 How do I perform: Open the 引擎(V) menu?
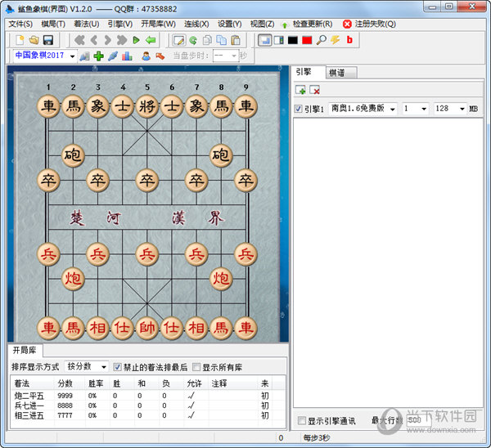tap(119, 24)
